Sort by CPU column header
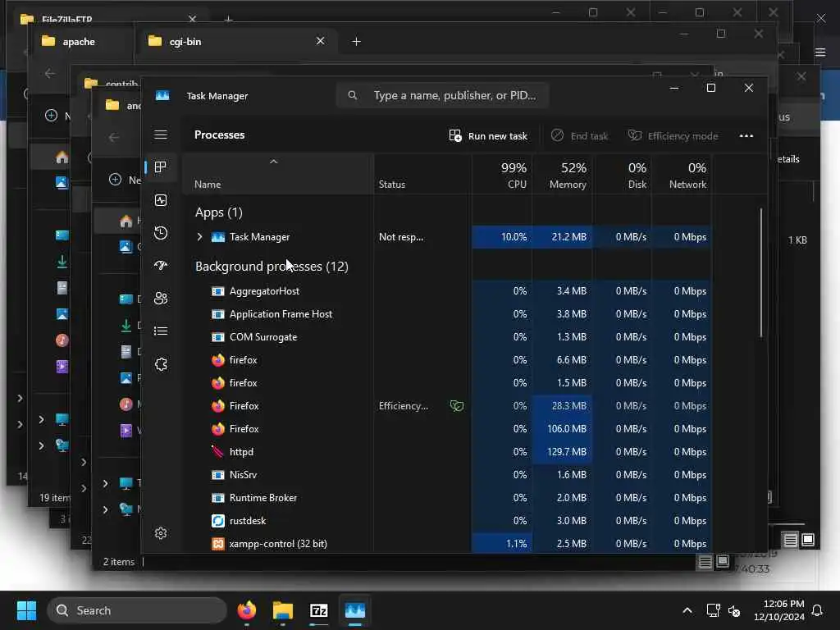The image size is (840, 630). [502, 176]
